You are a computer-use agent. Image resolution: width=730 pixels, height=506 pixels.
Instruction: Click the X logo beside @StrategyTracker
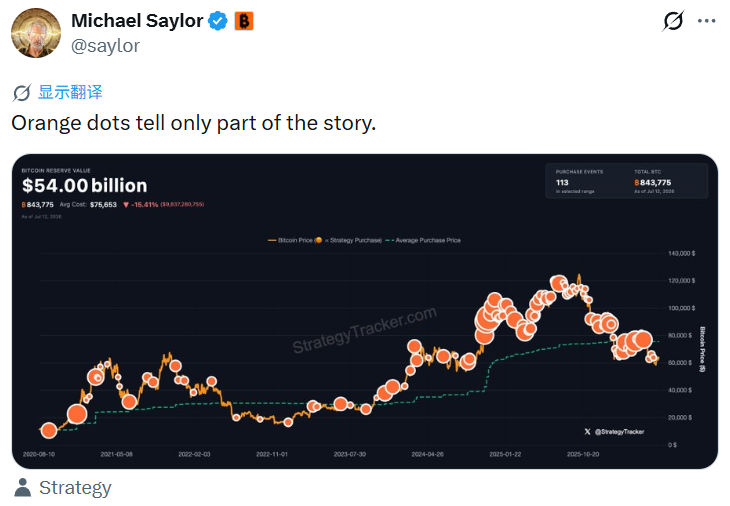click(588, 432)
